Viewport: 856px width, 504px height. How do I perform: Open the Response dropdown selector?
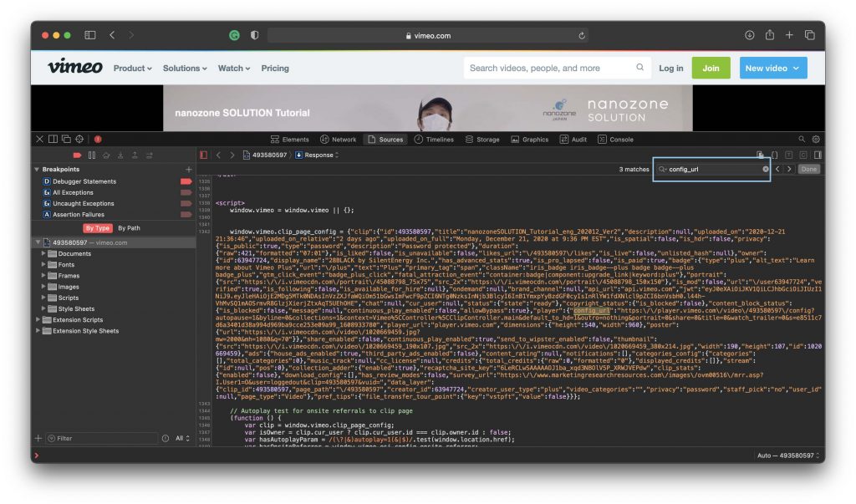[317, 155]
